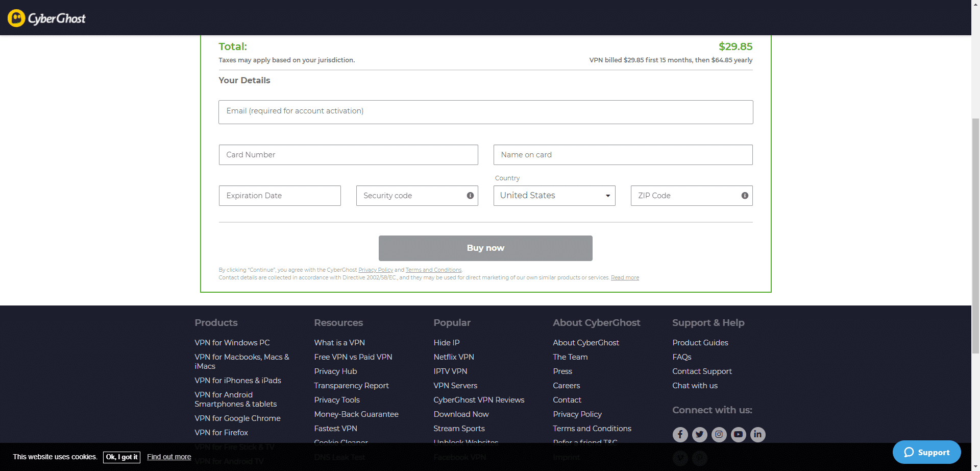Open What is a VPN link

click(339, 343)
